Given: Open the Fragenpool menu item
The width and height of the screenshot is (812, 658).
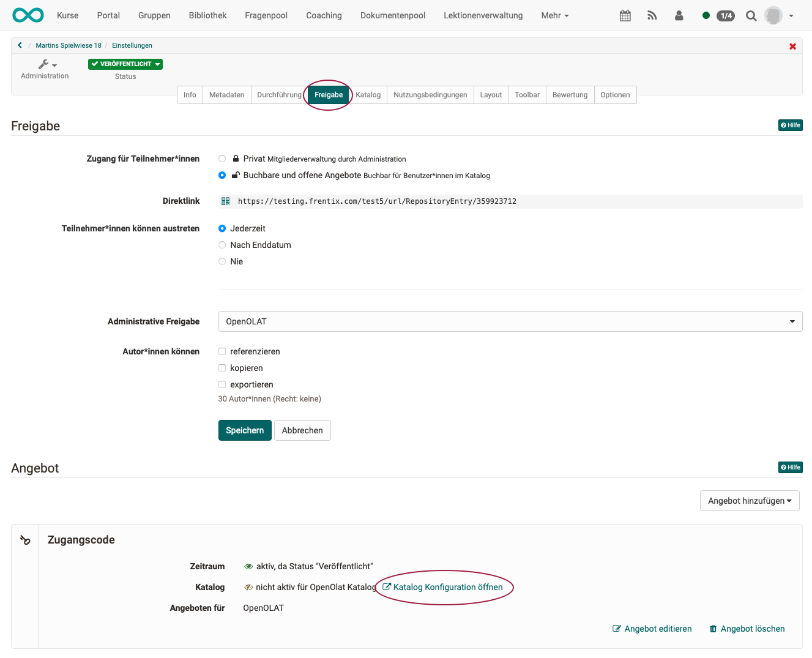Looking at the screenshot, I should click(x=266, y=15).
